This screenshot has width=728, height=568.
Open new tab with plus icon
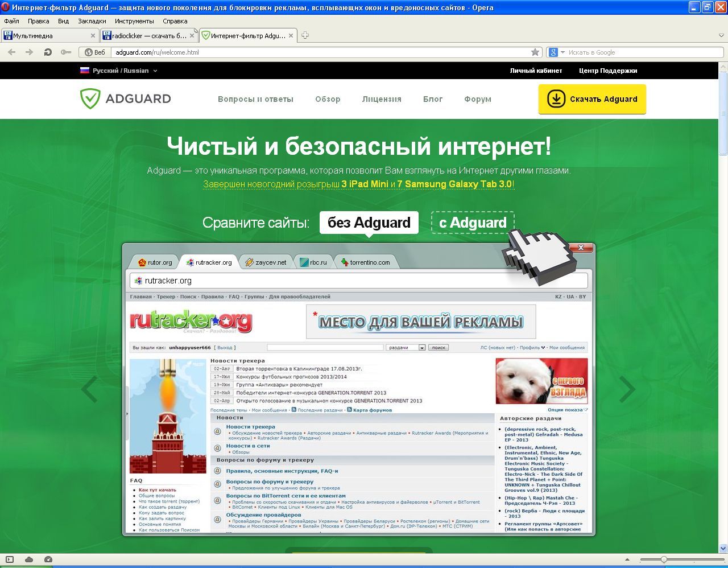coord(305,35)
